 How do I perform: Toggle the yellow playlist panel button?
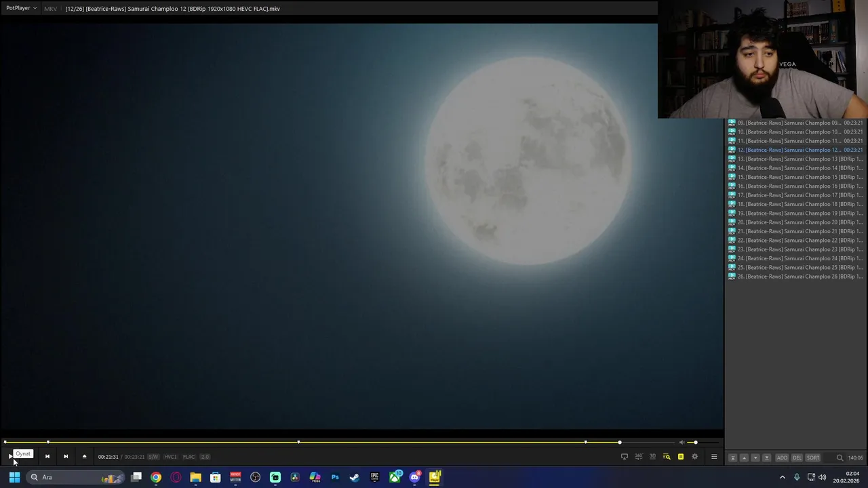click(x=681, y=457)
